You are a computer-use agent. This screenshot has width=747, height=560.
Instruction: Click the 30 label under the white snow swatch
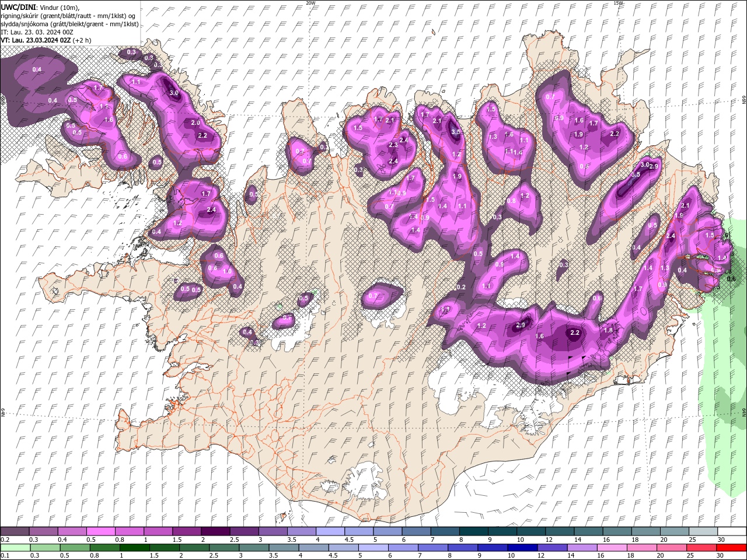(x=721, y=540)
